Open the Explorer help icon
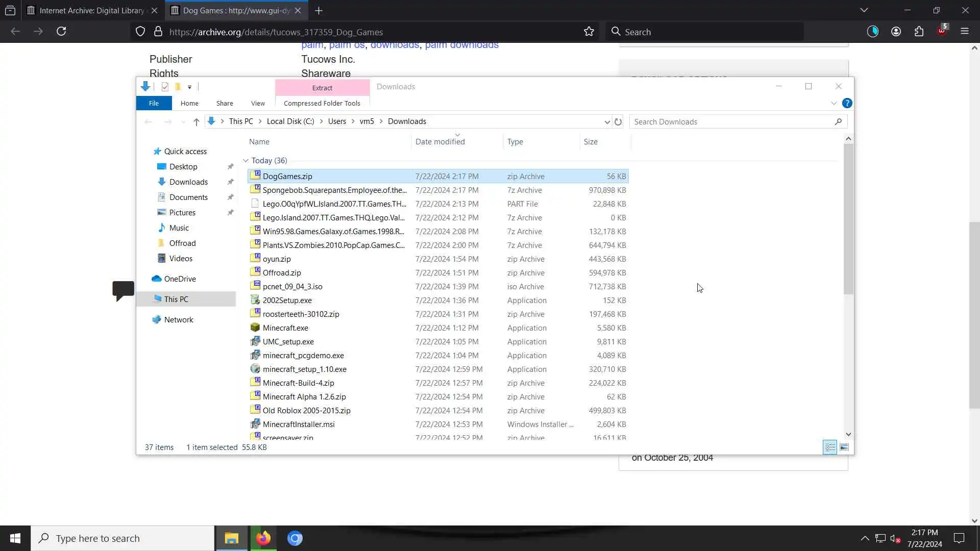Viewport: 980px width, 551px height. click(847, 103)
